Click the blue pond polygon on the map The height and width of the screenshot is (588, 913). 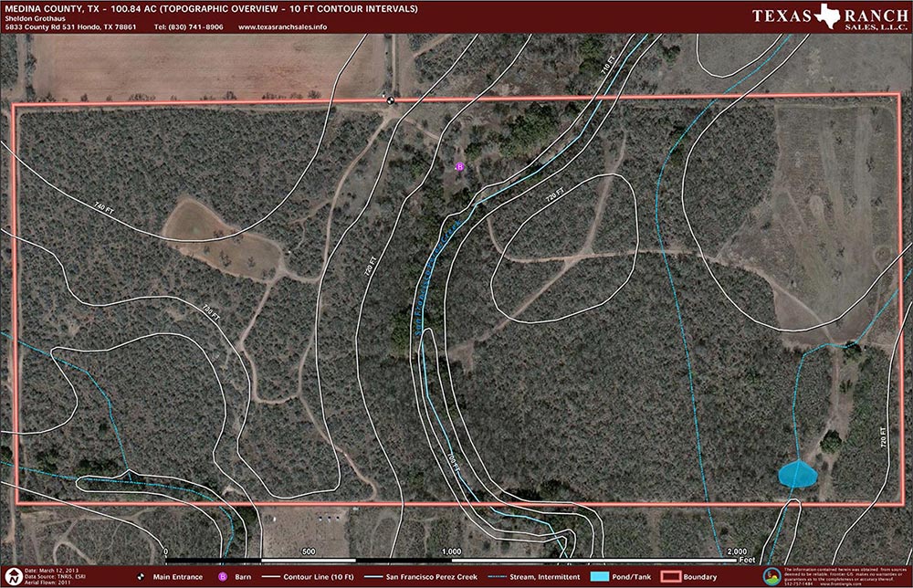[796, 476]
